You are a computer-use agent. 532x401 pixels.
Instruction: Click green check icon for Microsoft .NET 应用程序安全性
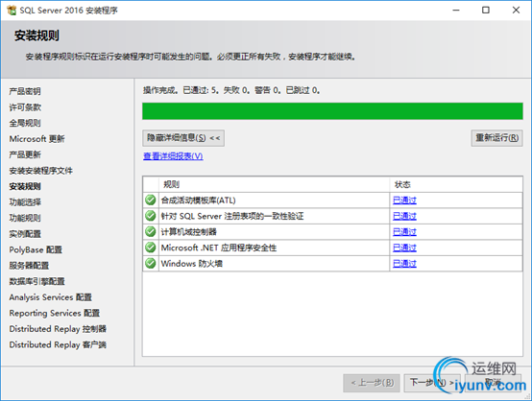coord(151,248)
